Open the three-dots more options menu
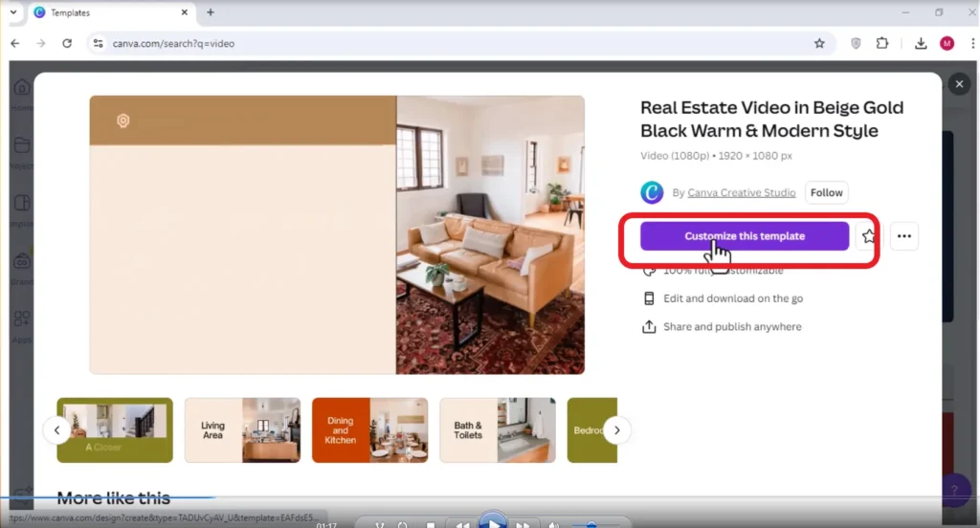The height and width of the screenshot is (528, 980). pyautogui.click(x=903, y=236)
